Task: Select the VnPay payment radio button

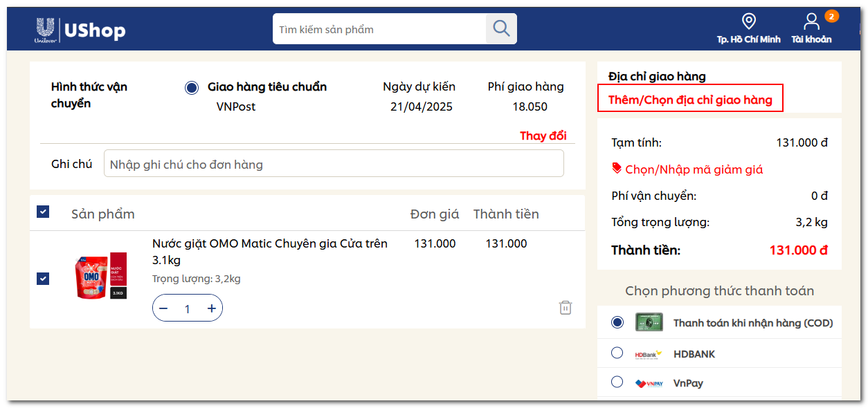Action: pyautogui.click(x=617, y=382)
